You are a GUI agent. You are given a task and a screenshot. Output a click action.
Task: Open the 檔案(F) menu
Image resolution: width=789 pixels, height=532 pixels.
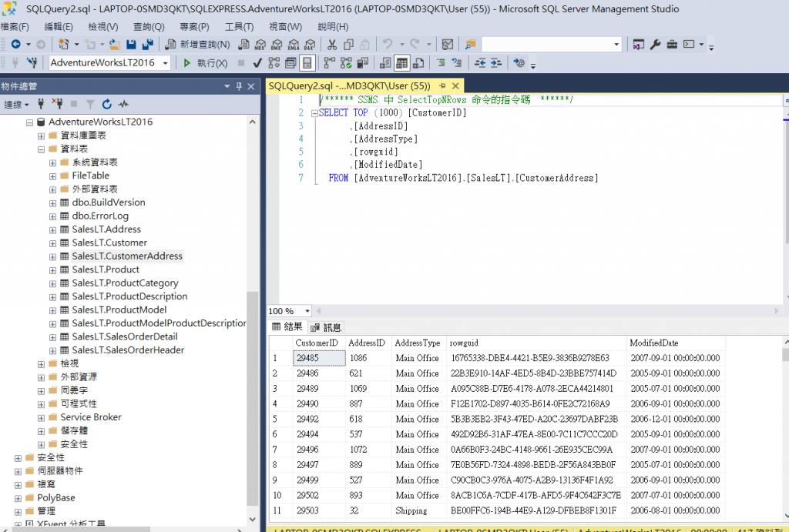pos(15,27)
